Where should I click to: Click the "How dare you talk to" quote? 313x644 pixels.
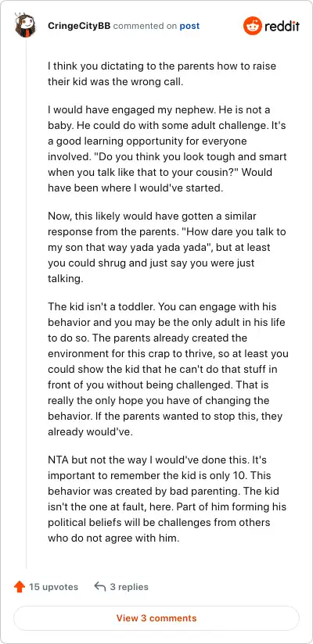(165, 239)
